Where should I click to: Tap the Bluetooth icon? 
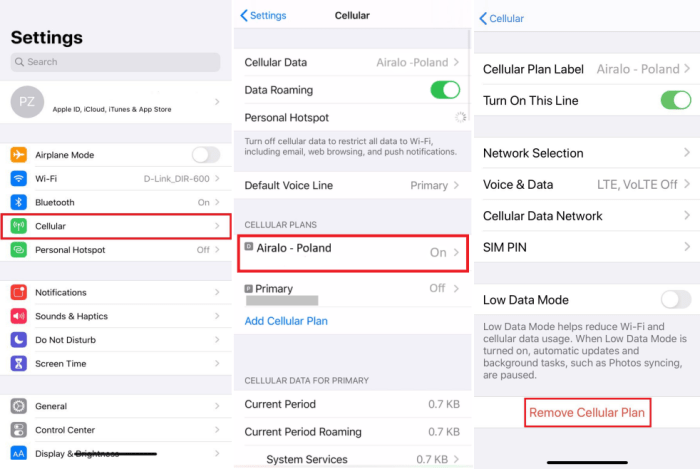(x=19, y=202)
